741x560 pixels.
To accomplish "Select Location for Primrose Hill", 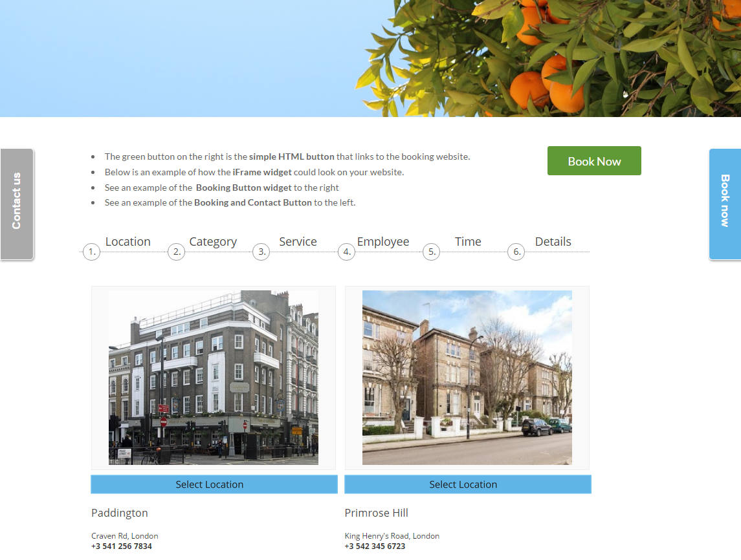I will 467,484.
